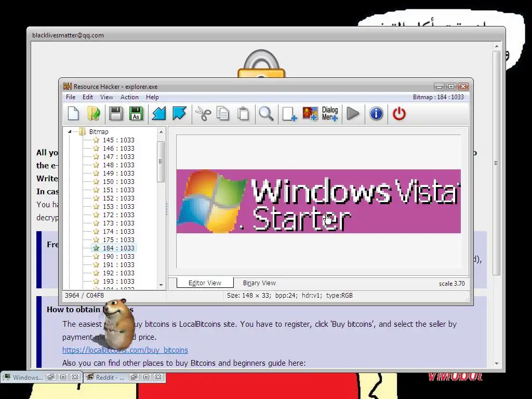Open the Help menu
Image resolution: width=532 pixels, height=399 pixels.
tap(152, 97)
